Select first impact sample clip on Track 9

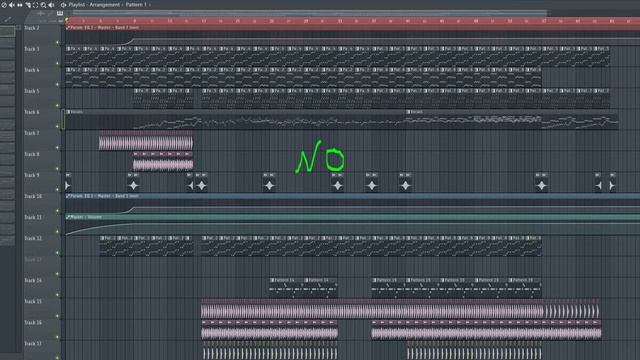click(x=68, y=182)
